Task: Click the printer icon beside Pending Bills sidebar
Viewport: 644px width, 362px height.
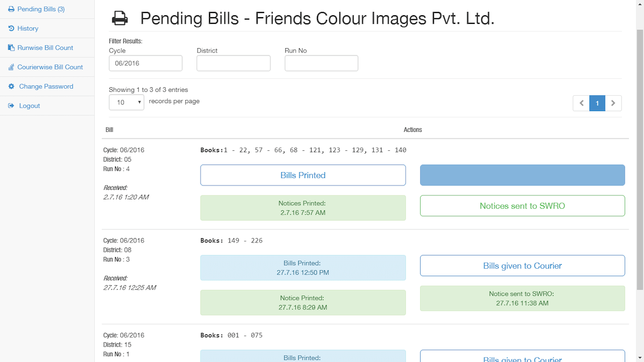Action: pyautogui.click(x=11, y=9)
